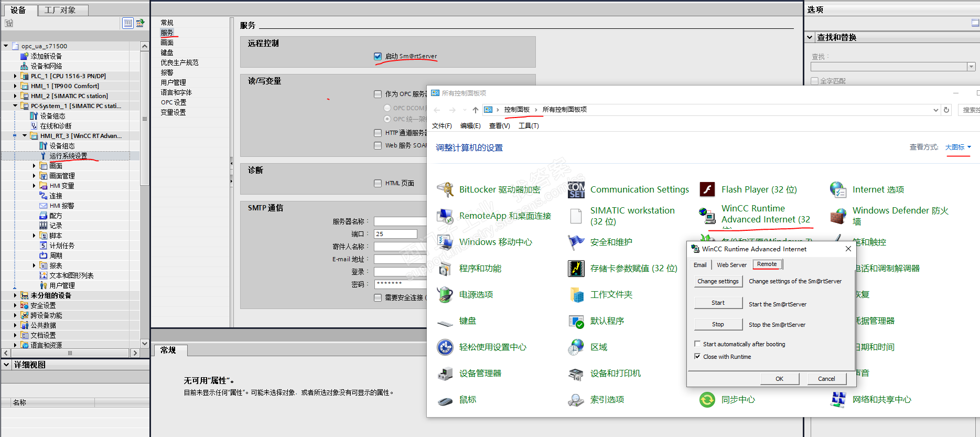
Task: Open 查看方式 大图标 dropdown
Action: pos(958,147)
